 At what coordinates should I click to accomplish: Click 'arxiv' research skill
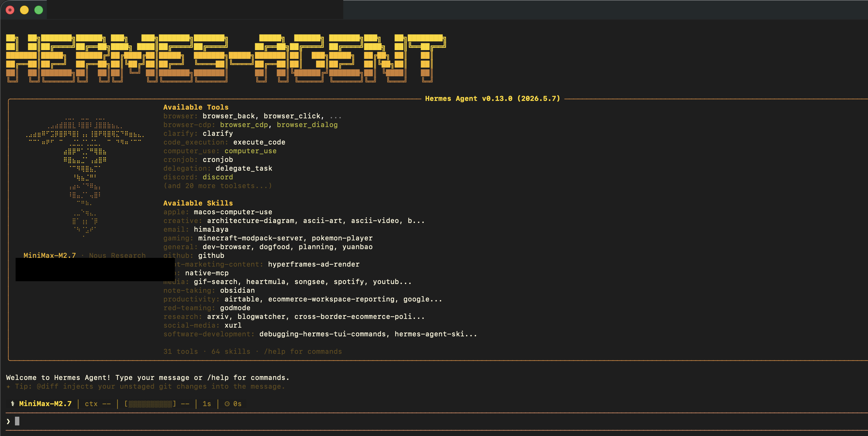click(x=218, y=316)
